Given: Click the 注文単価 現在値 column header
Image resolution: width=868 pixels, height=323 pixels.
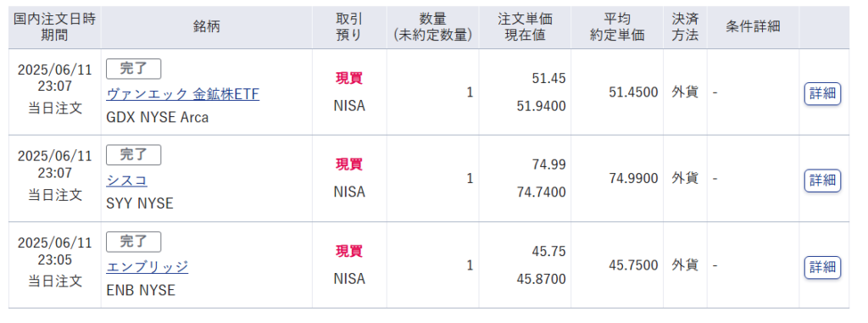Looking at the screenshot, I should click(x=525, y=27).
